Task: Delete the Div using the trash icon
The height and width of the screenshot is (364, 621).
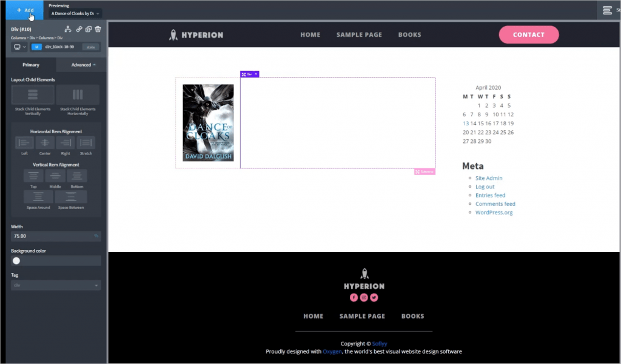Action: coord(98,29)
